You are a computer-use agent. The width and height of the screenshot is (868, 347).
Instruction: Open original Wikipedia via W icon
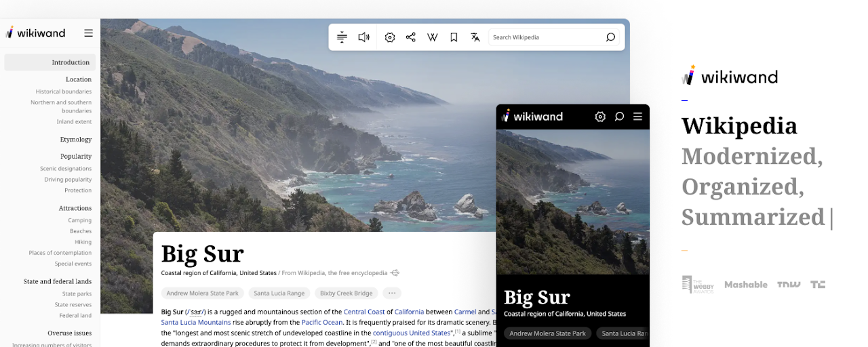[x=432, y=37]
